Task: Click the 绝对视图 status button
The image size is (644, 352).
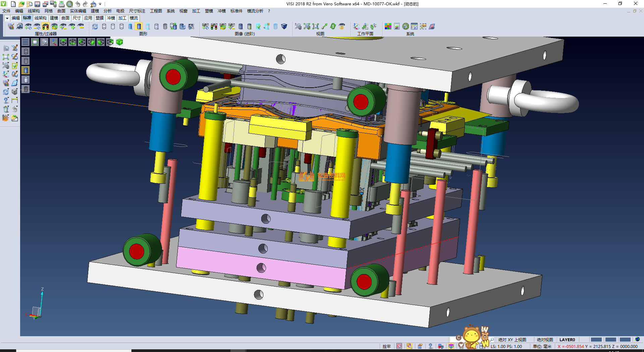Action: pyautogui.click(x=545, y=340)
